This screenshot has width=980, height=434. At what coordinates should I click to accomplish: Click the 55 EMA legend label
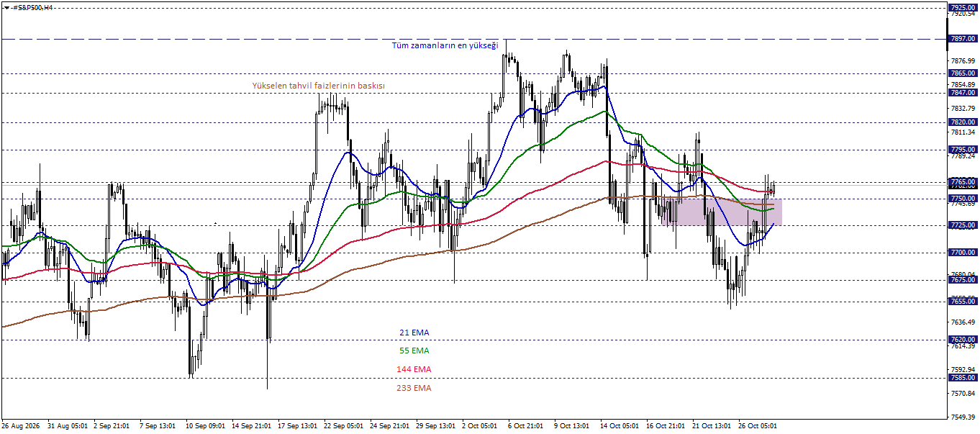point(414,351)
